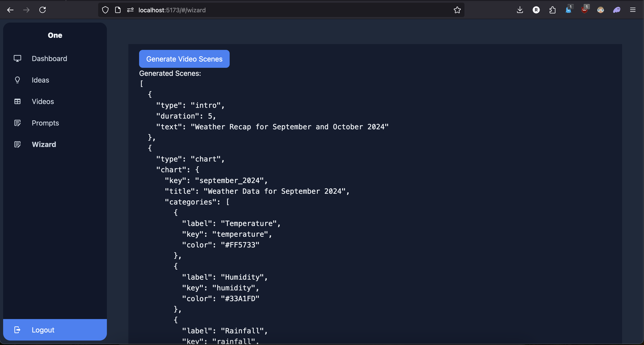Click the One app title
The height and width of the screenshot is (345, 644).
[55, 35]
